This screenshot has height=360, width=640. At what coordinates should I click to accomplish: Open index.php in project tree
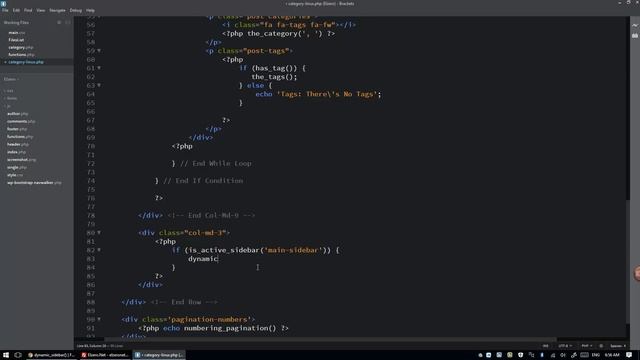pos(16,152)
